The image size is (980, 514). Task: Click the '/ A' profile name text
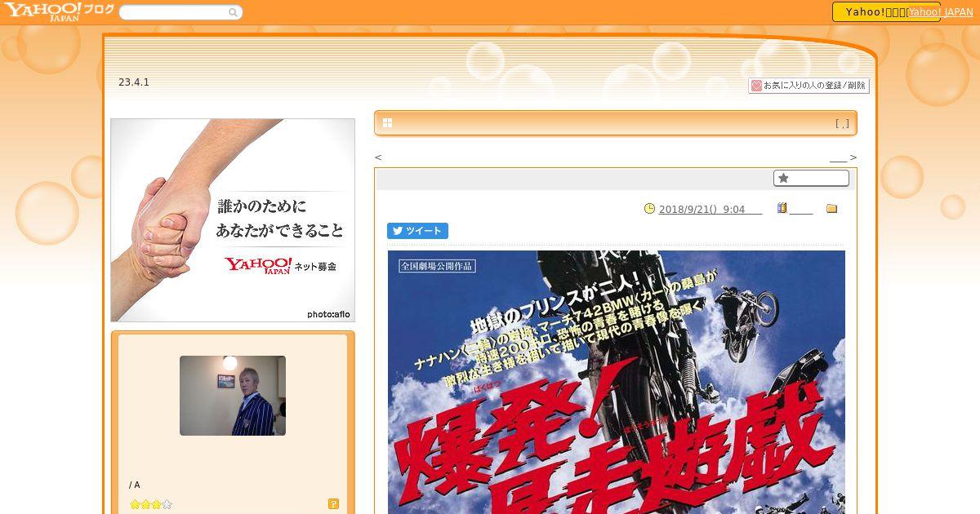[x=135, y=485]
